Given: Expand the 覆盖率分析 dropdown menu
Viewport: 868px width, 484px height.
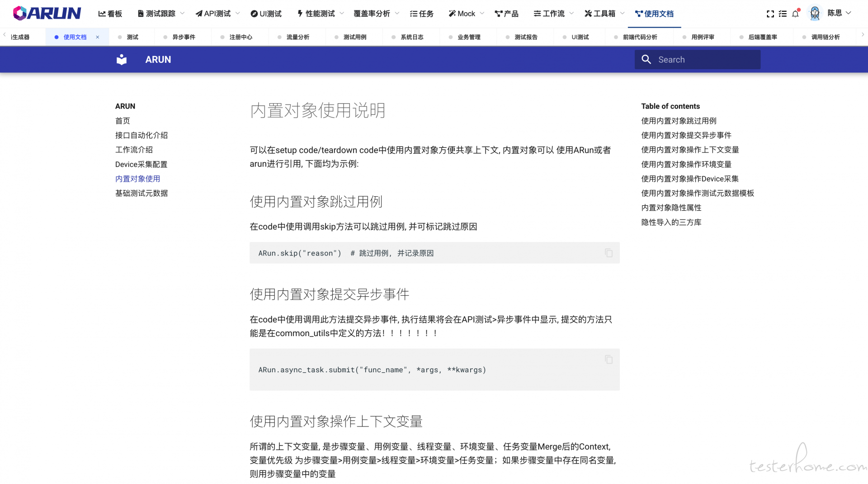Looking at the screenshot, I should 376,14.
